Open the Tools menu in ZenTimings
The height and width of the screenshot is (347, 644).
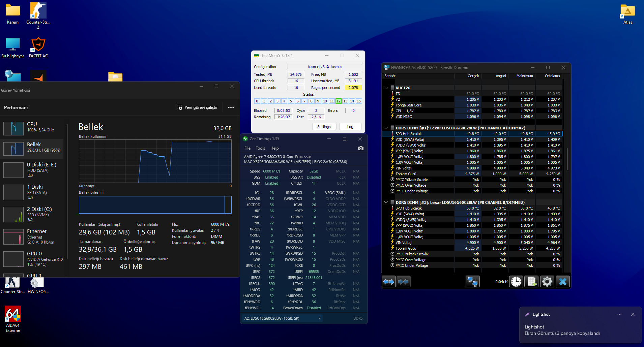tap(260, 148)
